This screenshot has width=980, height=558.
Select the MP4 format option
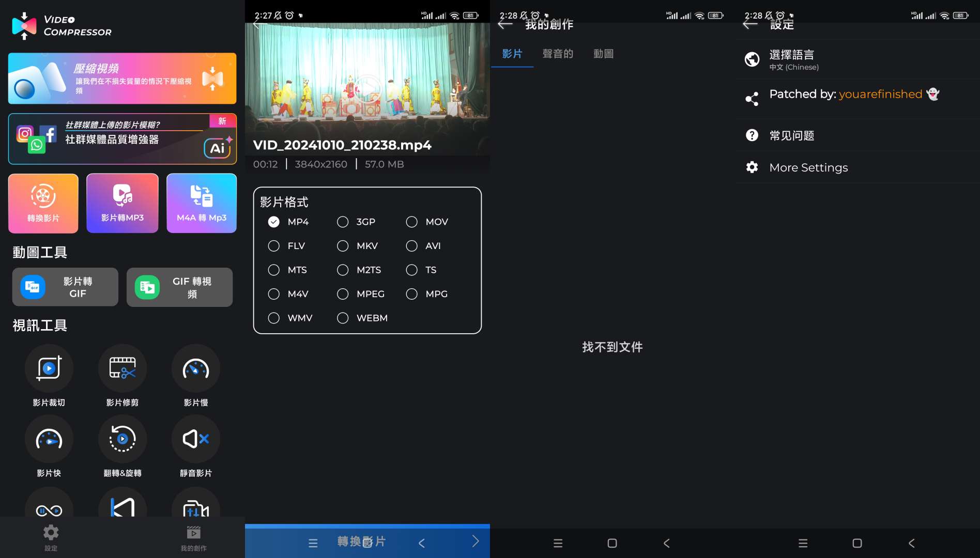288,222
